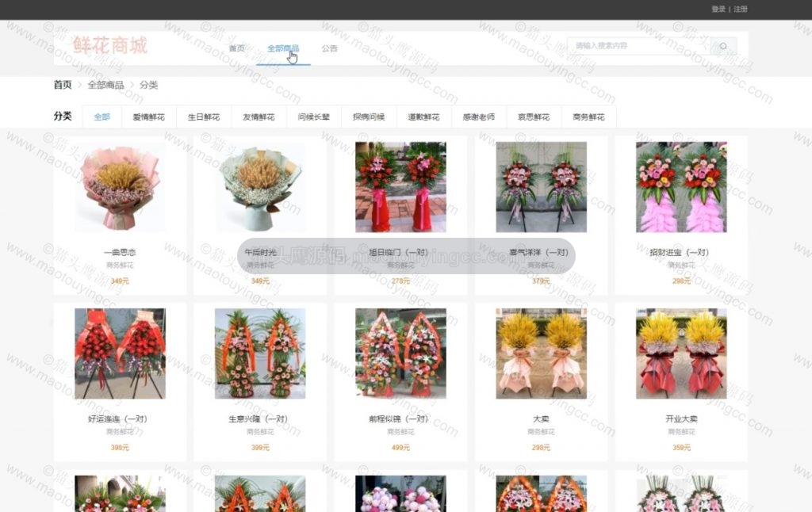
Task: Click the search magnifier icon
Action: point(723,46)
